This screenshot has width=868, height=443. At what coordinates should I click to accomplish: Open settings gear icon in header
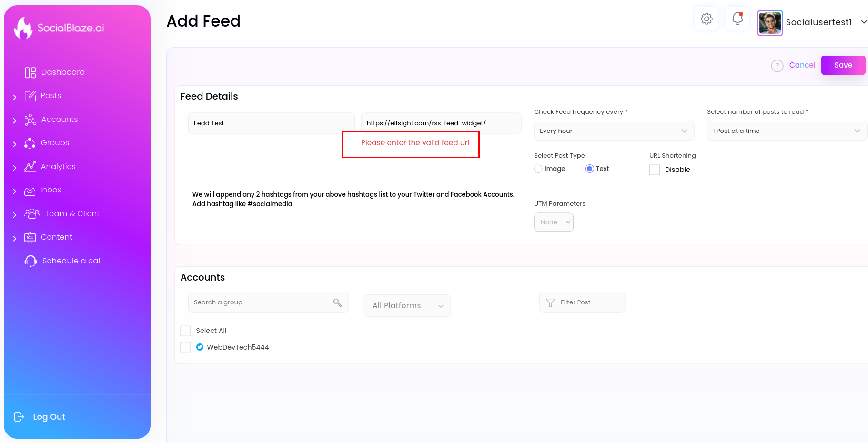pyautogui.click(x=707, y=19)
